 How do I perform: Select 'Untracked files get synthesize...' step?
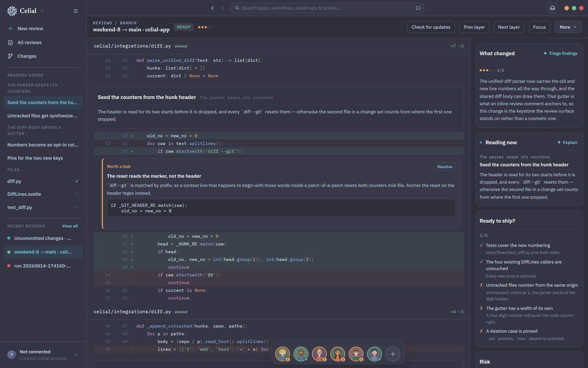43,116
